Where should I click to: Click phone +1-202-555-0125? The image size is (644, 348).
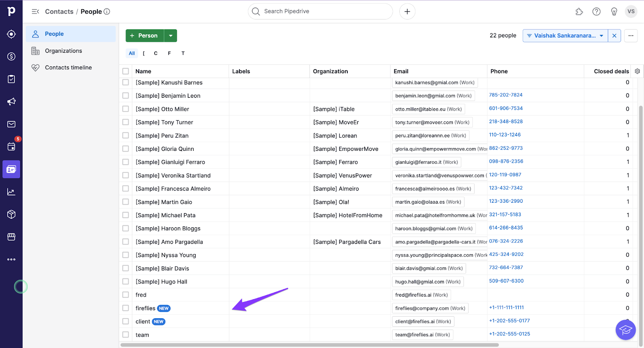tap(510, 334)
